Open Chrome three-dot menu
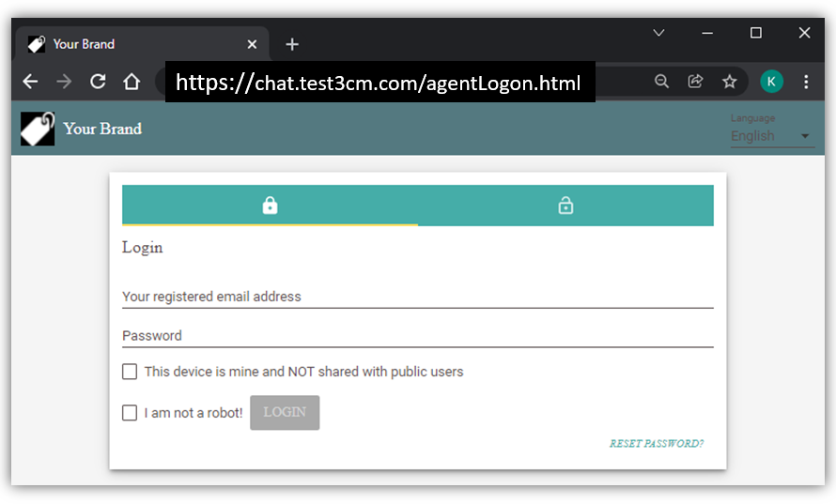The height and width of the screenshot is (504, 836). click(x=806, y=82)
